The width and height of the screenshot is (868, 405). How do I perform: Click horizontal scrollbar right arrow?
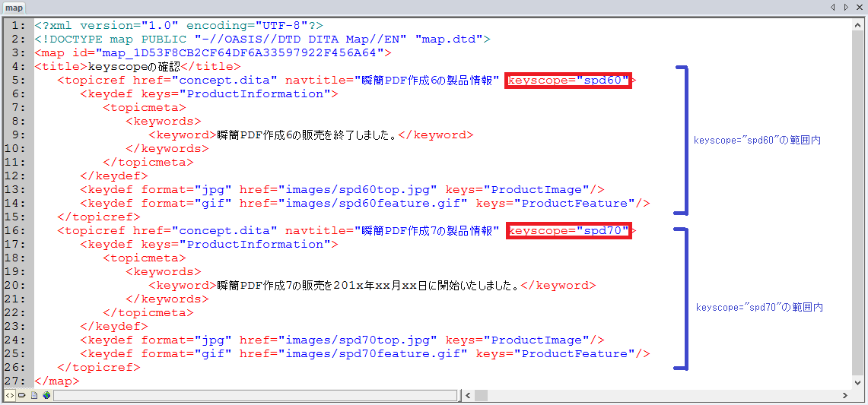(x=844, y=396)
